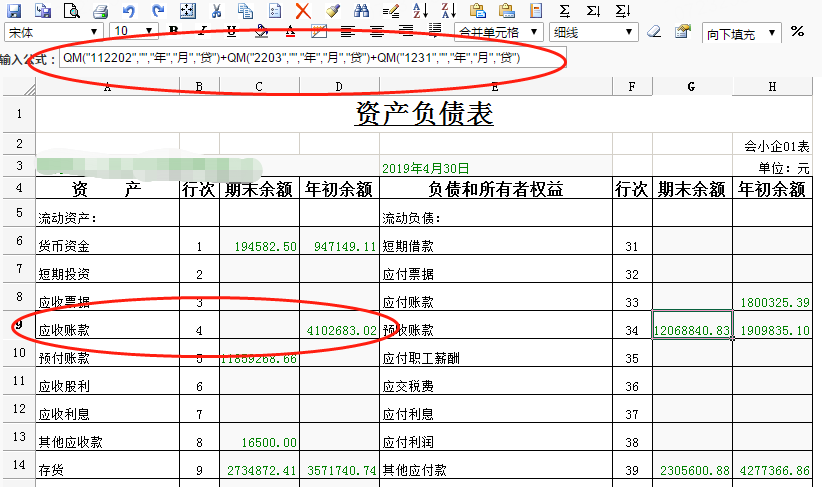Select cell with value 947149.11
822x487 pixels.
(339, 241)
